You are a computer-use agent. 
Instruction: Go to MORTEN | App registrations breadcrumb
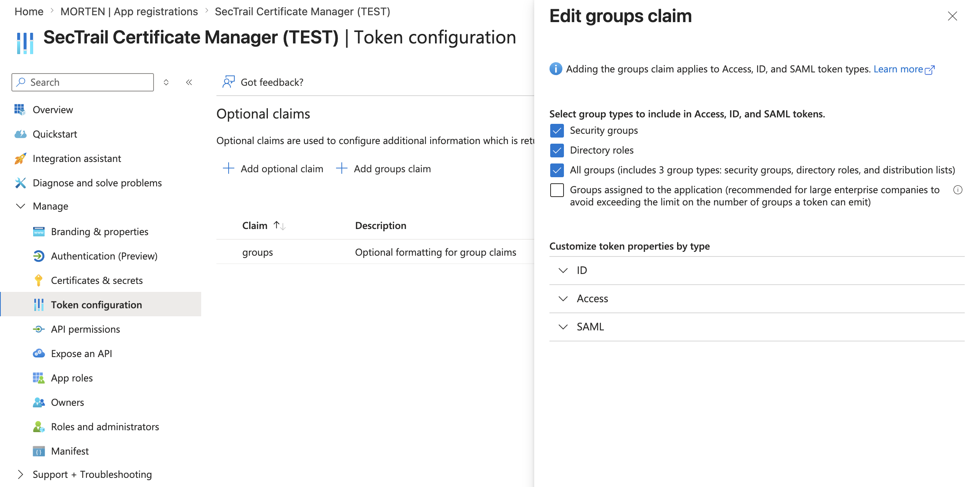(129, 11)
